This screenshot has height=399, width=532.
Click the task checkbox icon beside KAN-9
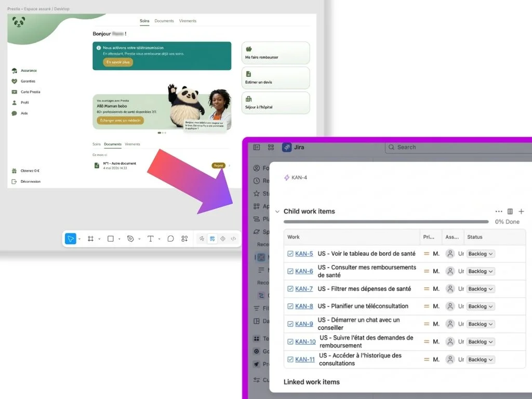tap(290, 324)
